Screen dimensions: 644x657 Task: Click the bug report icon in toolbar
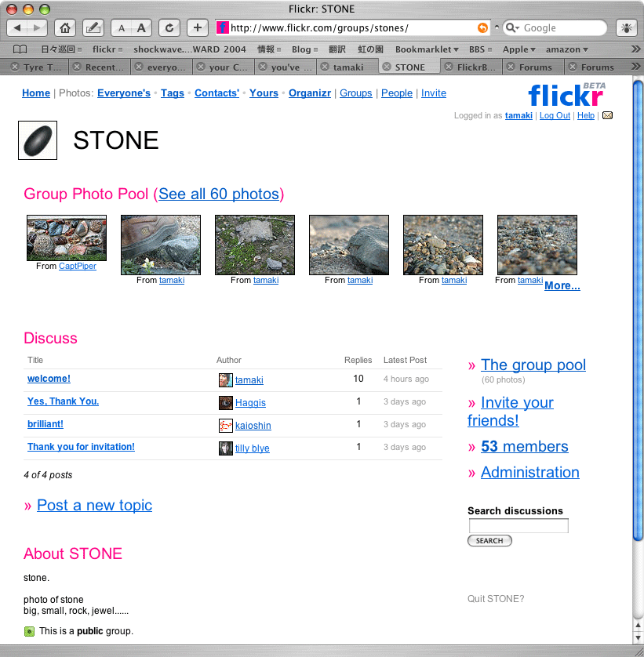[x=626, y=27]
